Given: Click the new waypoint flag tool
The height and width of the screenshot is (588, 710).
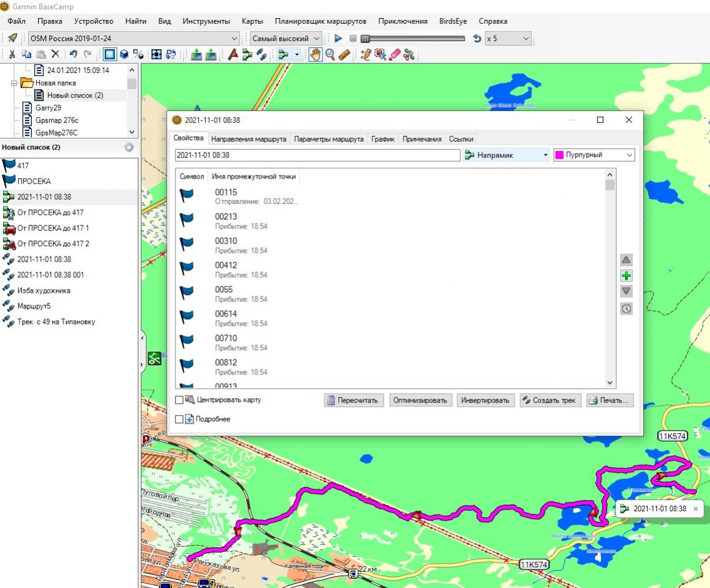Looking at the screenshot, I should point(232,55).
